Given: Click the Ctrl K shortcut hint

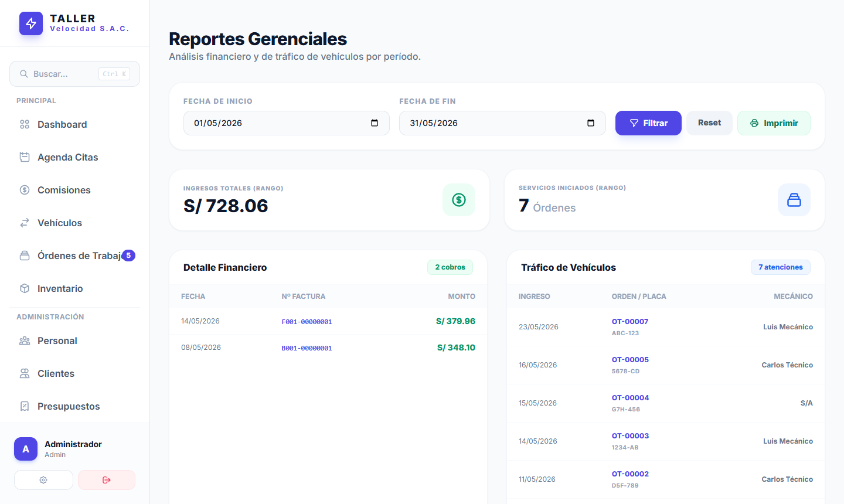Looking at the screenshot, I should coord(114,74).
